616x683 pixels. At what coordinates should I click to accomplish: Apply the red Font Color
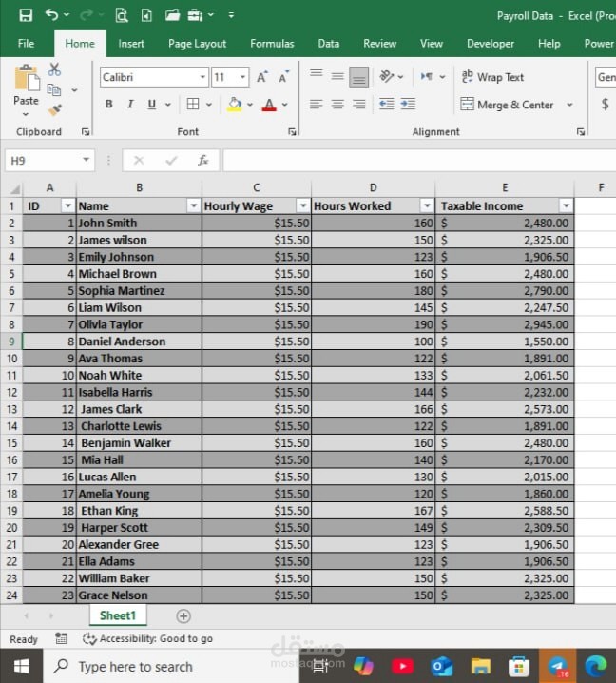click(269, 105)
